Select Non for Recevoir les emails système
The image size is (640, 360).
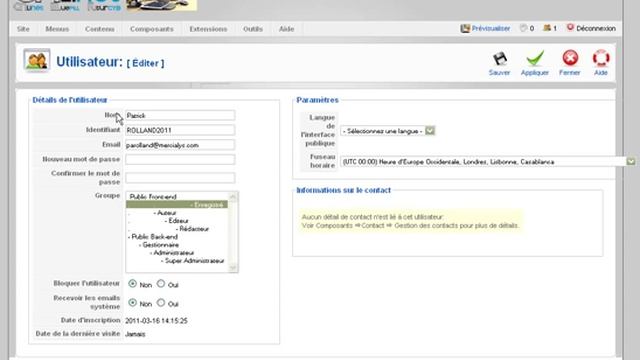tap(132, 302)
